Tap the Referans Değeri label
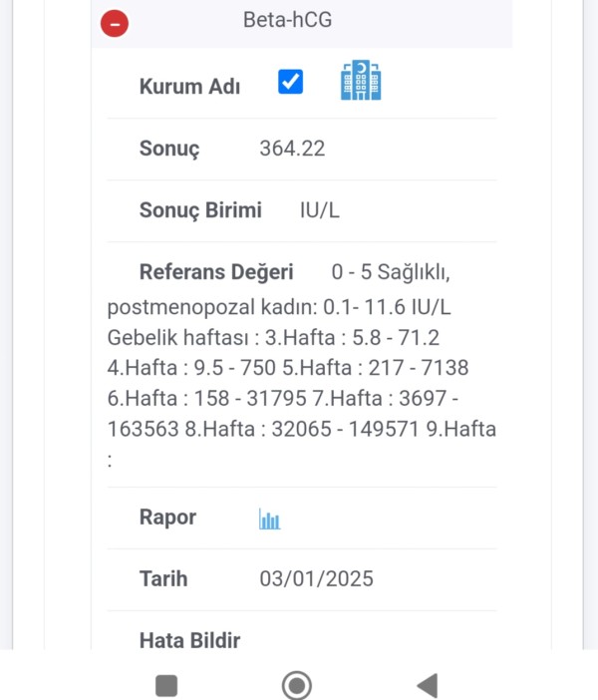This screenshot has height=700, width=598. pyautogui.click(x=216, y=272)
